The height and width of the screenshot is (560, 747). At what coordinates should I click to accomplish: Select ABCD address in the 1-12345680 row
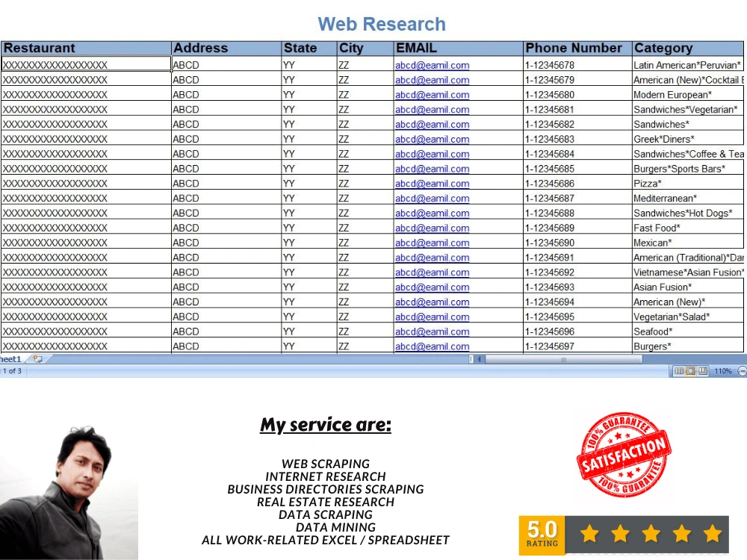(226, 94)
